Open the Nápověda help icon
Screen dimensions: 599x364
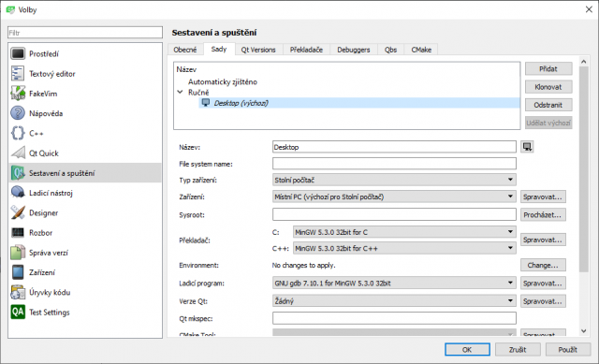pyautogui.click(x=18, y=113)
